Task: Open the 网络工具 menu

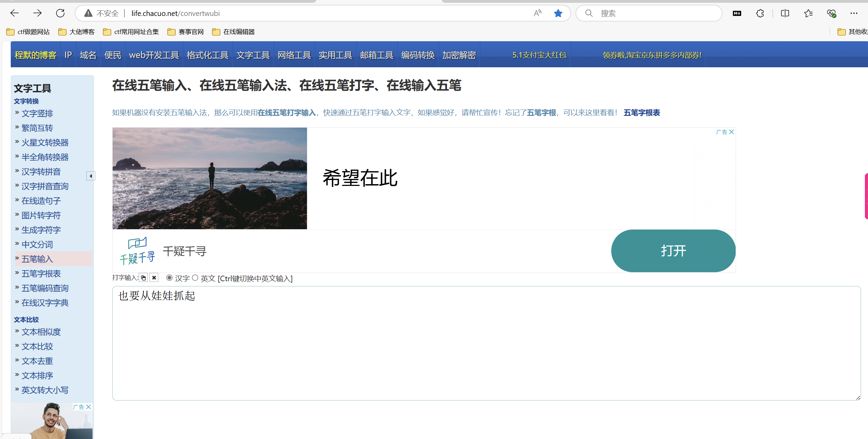Action: (294, 55)
